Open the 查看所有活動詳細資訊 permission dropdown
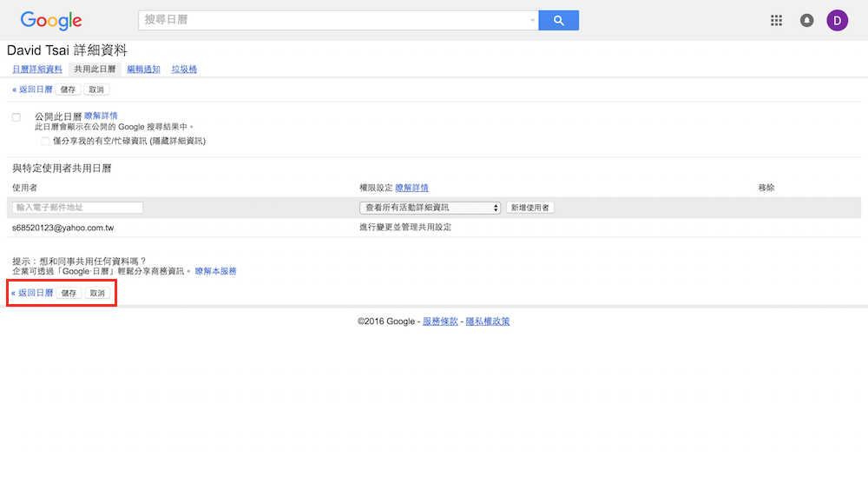This screenshot has width=868, height=477. pyautogui.click(x=431, y=208)
